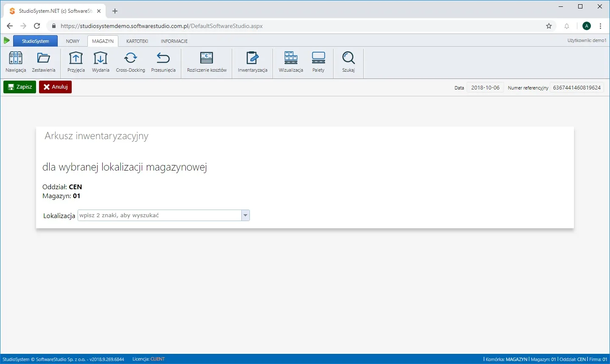The width and height of the screenshot is (610, 364).
Task: View site security lock info
Action: pos(53,26)
